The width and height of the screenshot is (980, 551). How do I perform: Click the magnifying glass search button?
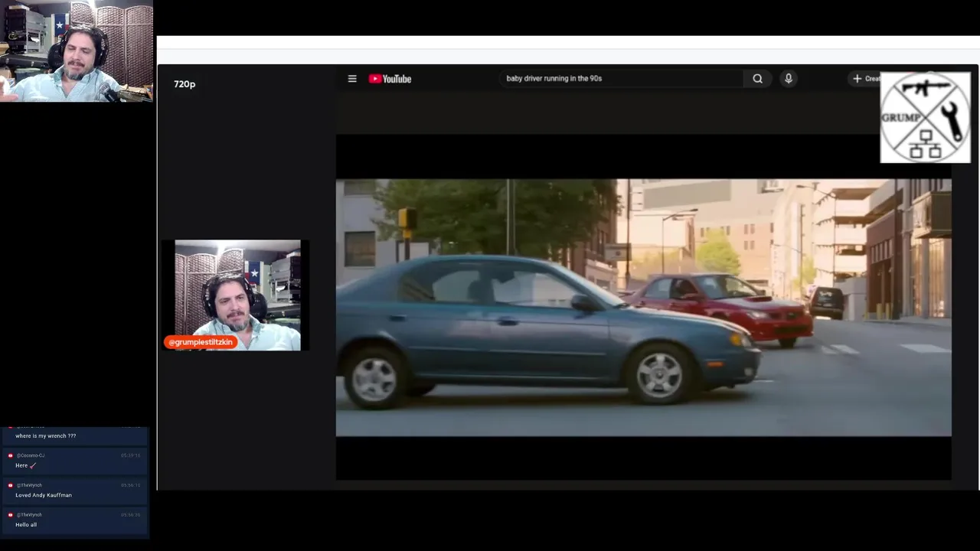(x=757, y=78)
